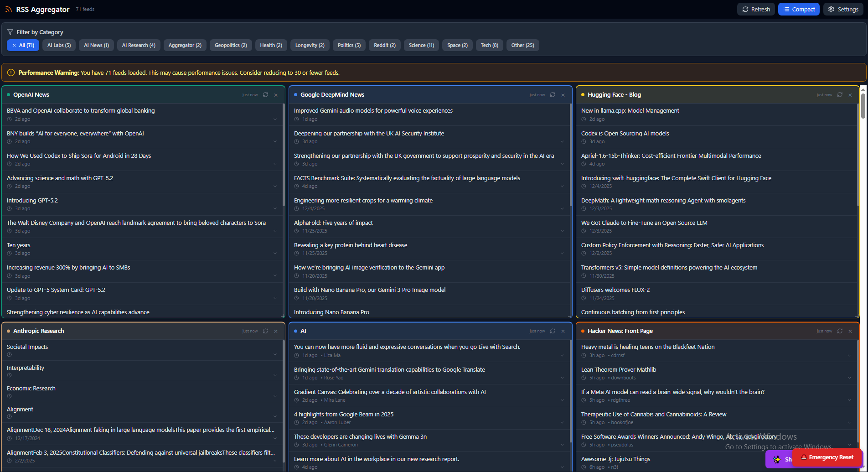The width and height of the screenshot is (868, 472).
Task: Click the purple sparkles button near Emergency Reset
Action: pyautogui.click(x=778, y=459)
